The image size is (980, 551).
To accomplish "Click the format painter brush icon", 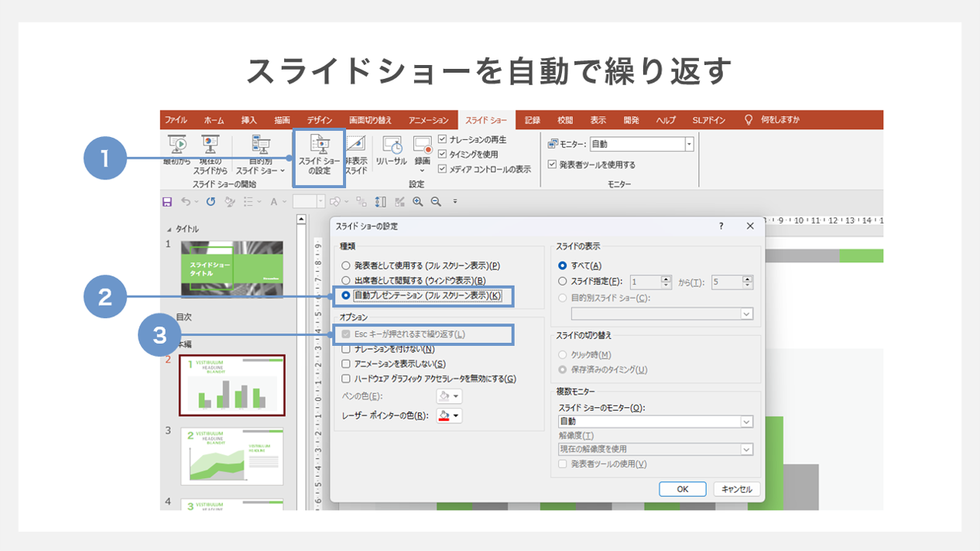I will point(229,201).
